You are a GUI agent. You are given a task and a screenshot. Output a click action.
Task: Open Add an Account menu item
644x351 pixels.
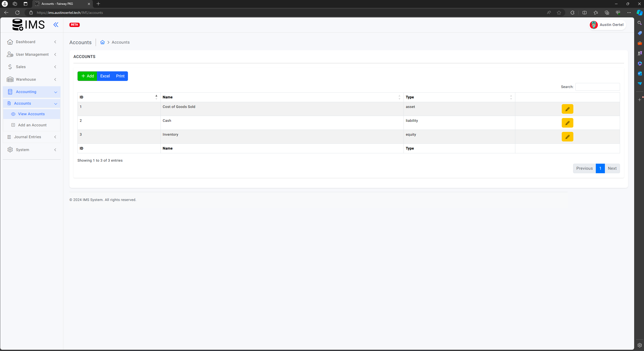tap(32, 125)
